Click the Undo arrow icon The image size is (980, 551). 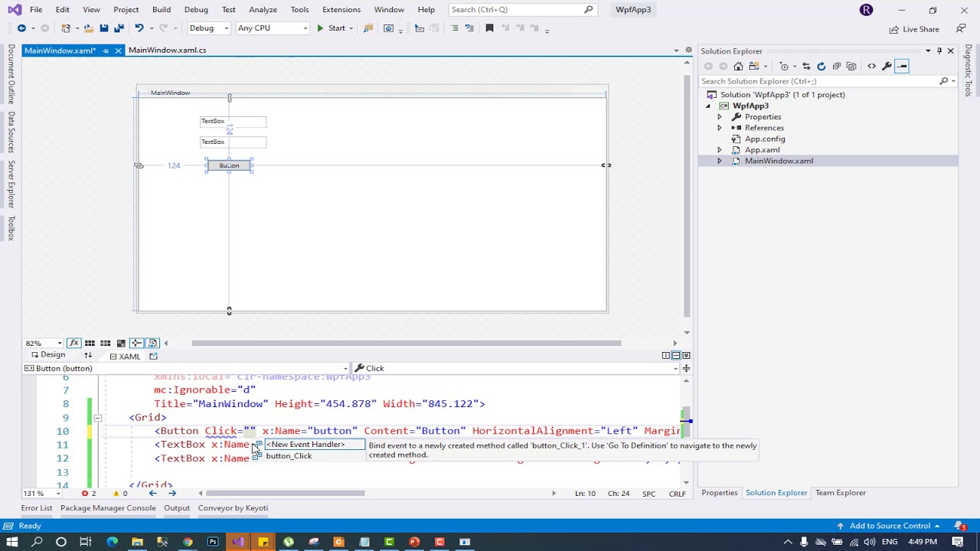139,28
